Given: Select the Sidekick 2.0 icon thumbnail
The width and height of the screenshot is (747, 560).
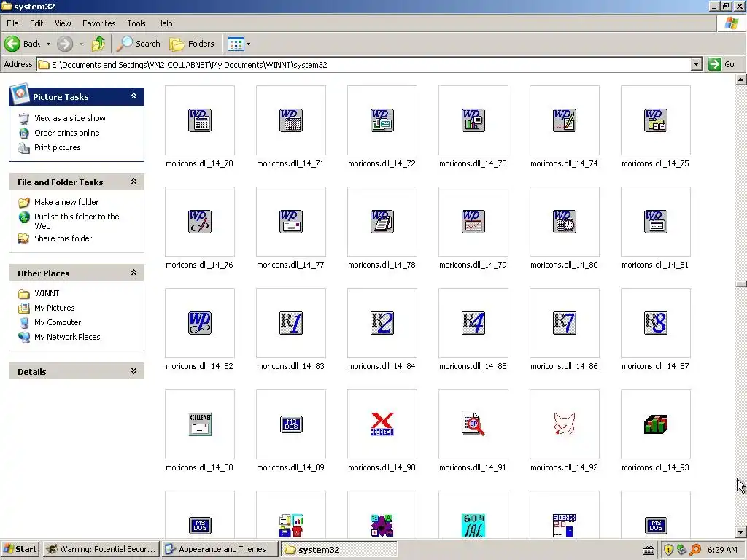Looking at the screenshot, I should click(x=565, y=516).
